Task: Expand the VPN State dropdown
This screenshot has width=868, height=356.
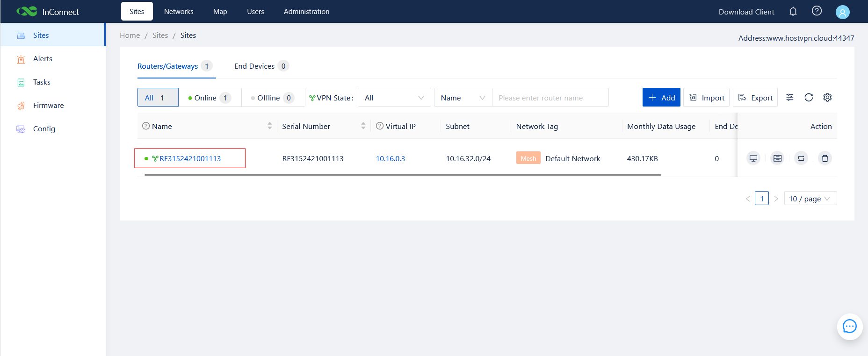Action: pyautogui.click(x=394, y=97)
